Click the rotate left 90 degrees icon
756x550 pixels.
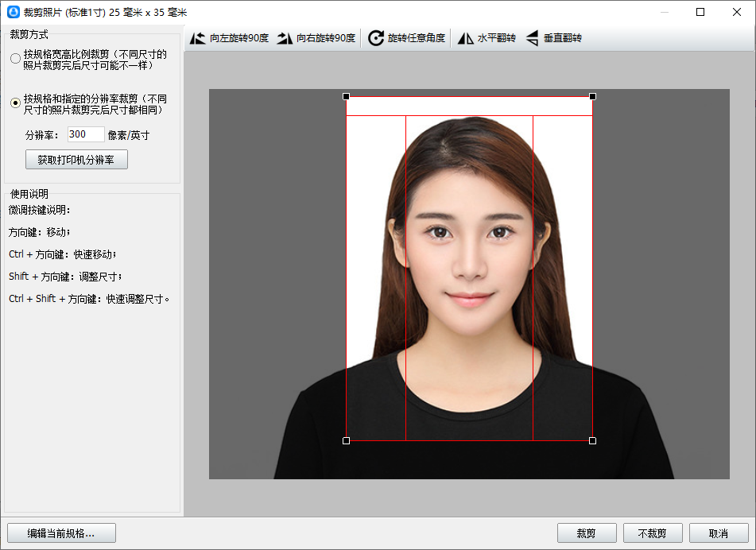click(198, 38)
